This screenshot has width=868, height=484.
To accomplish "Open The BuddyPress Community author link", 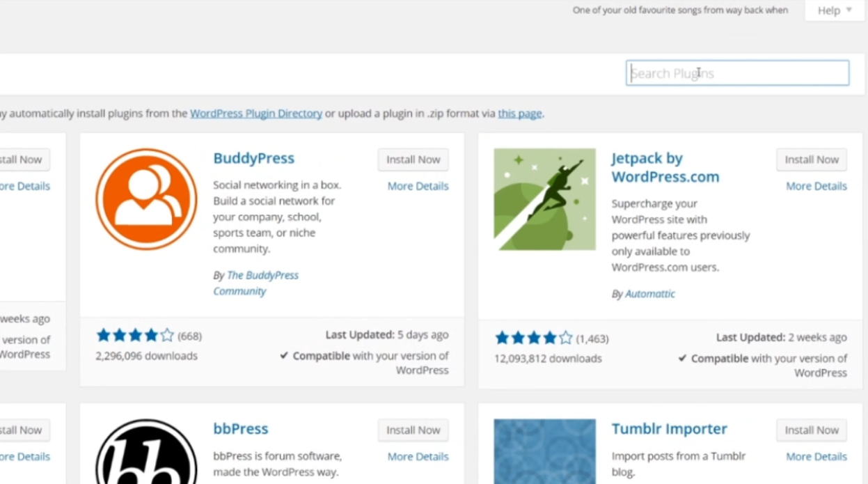I will click(x=255, y=283).
